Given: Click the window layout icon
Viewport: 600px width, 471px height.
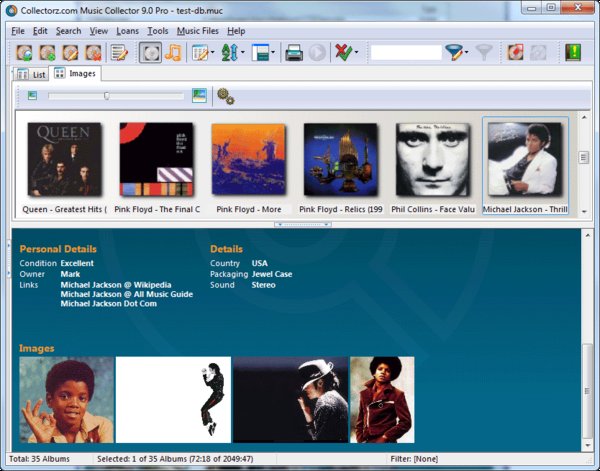Looking at the screenshot, I should point(260,53).
